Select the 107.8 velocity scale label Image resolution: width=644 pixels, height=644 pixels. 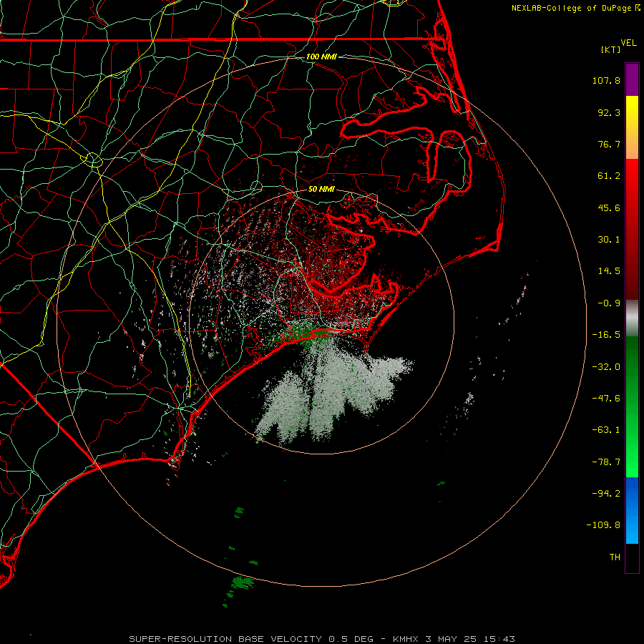point(606,80)
